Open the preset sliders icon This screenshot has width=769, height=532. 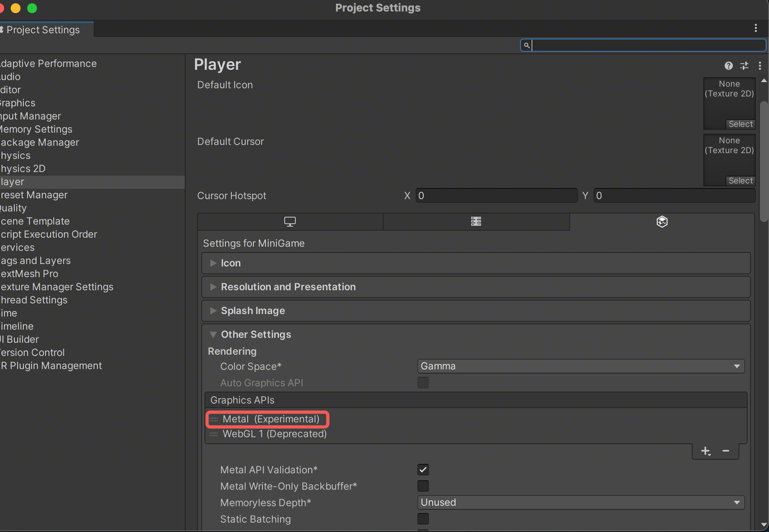744,65
